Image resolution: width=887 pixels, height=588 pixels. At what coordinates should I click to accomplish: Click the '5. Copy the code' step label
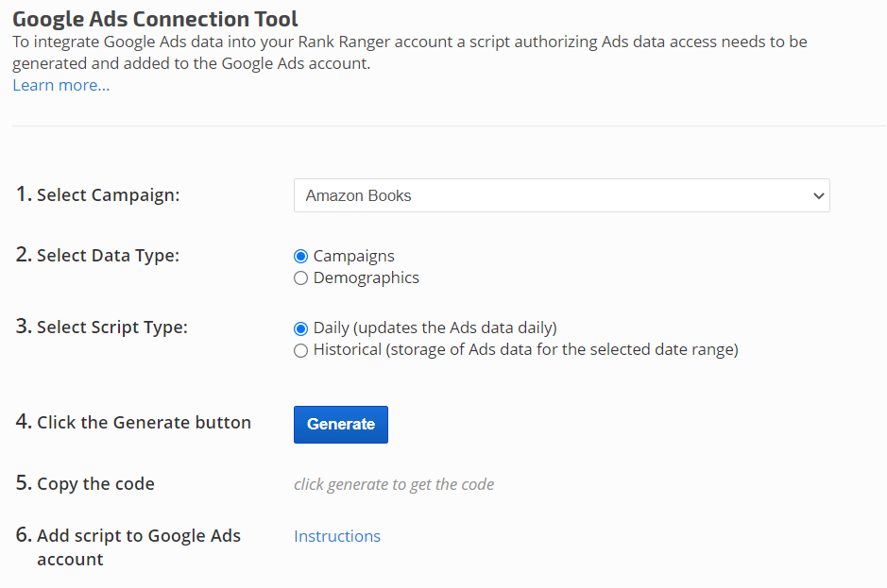[x=85, y=483]
